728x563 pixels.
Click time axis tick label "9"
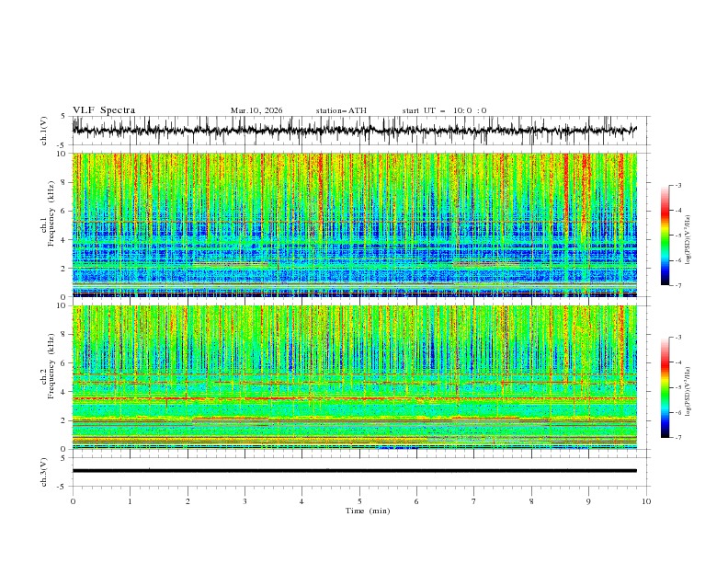tap(588, 501)
